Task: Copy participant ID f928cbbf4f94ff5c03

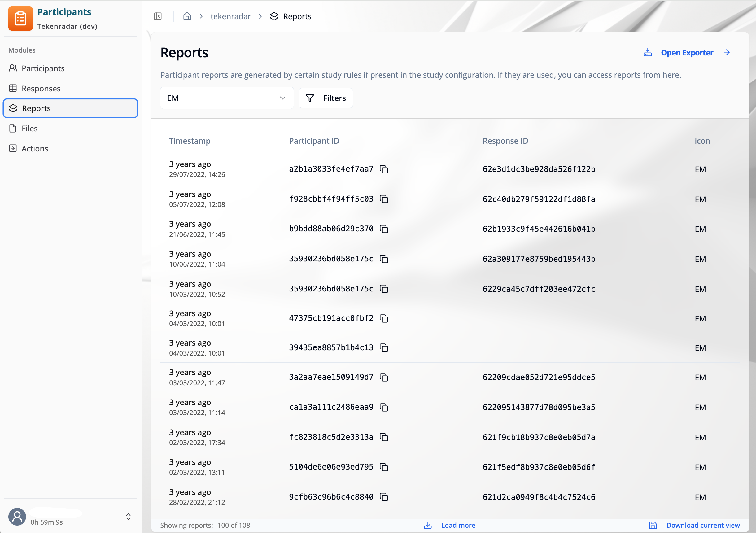Action: pyautogui.click(x=384, y=199)
